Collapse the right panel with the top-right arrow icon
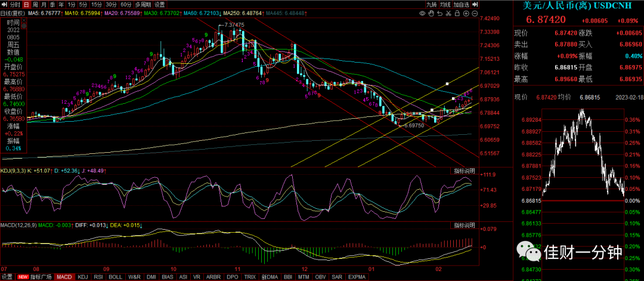 475,5
